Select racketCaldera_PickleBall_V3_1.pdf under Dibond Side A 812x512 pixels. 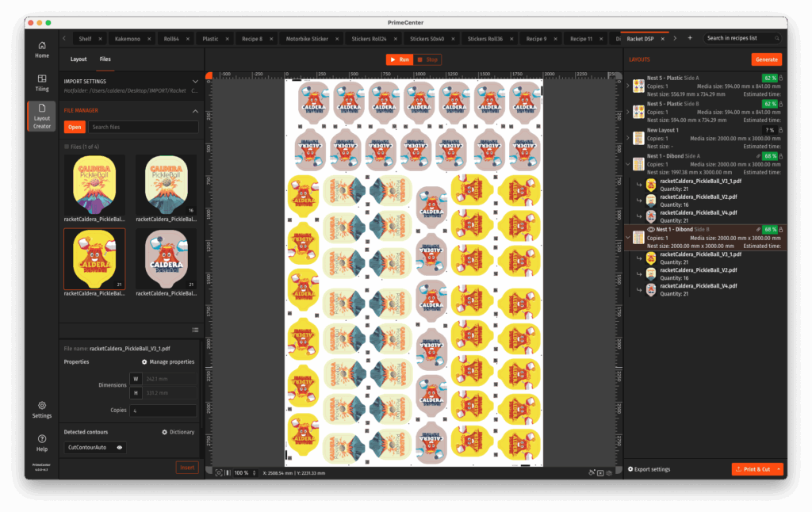pyautogui.click(x=700, y=181)
